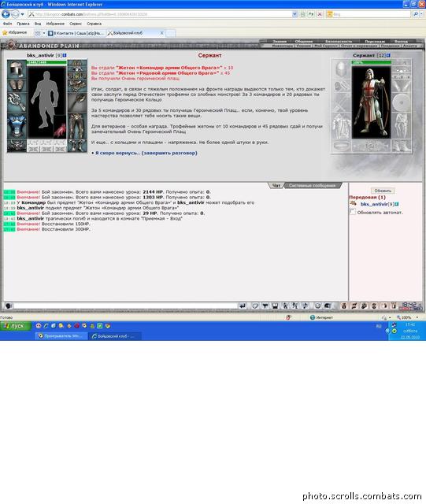The image size is (426, 504).
Task: Click the blue armor equipment slot
Action: pyautogui.click(x=17, y=126)
